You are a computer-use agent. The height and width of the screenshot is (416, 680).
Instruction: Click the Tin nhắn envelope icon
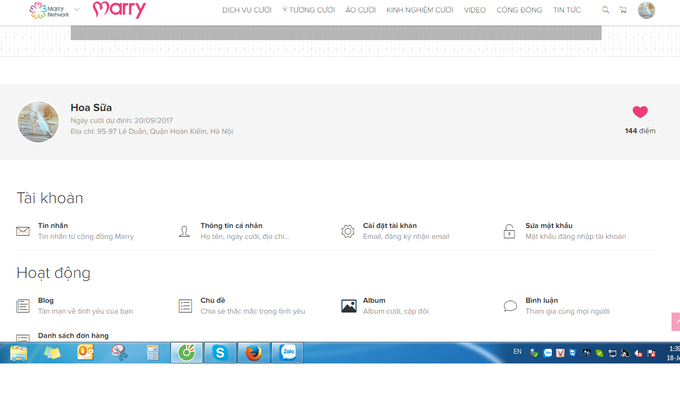[x=23, y=231]
